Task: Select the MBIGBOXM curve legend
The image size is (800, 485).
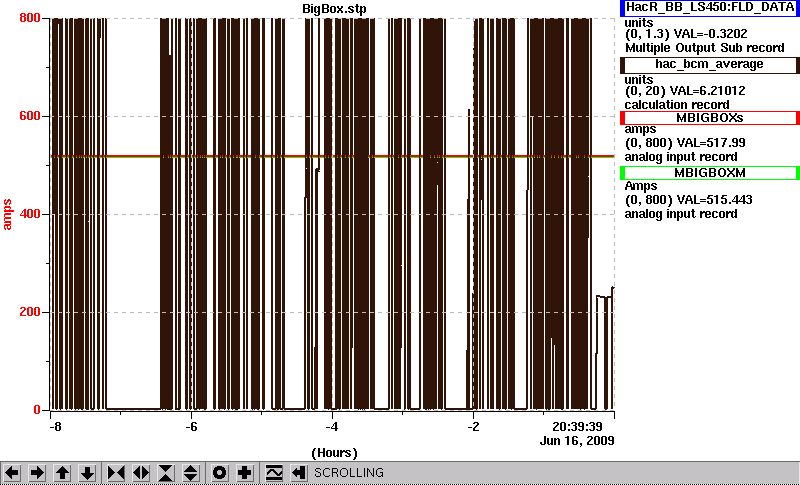Action: point(710,173)
